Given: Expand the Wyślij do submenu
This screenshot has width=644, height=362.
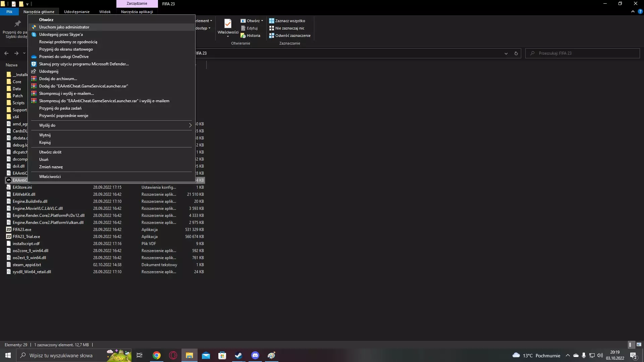Looking at the screenshot, I should click(x=190, y=125).
